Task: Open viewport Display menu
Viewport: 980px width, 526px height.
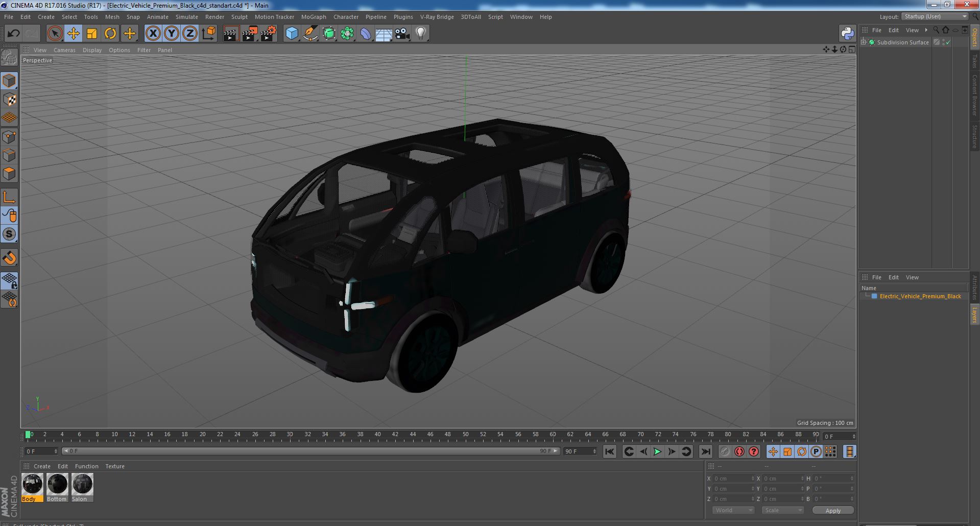Action: pyautogui.click(x=92, y=50)
